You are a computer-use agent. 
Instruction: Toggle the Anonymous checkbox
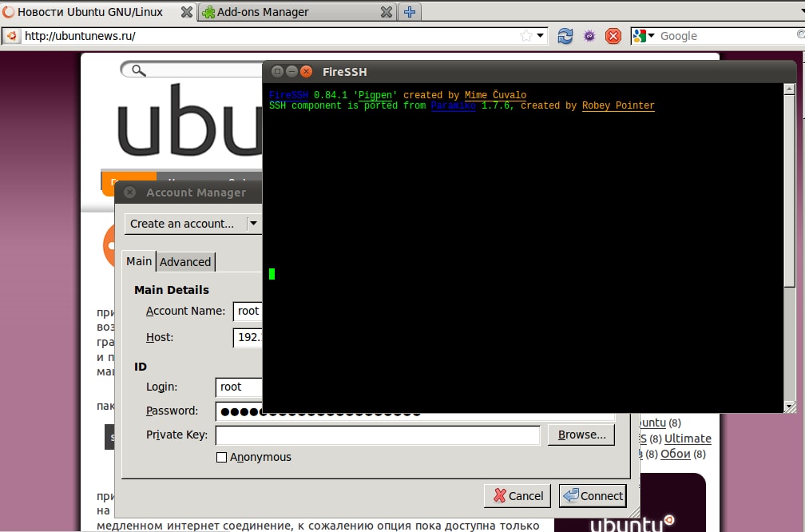point(221,457)
